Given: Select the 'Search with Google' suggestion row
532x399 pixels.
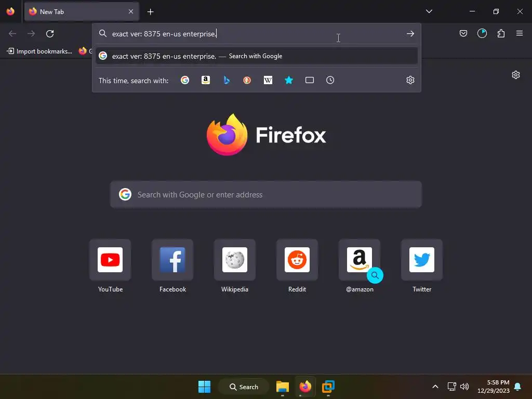Looking at the screenshot, I should (257, 56).
